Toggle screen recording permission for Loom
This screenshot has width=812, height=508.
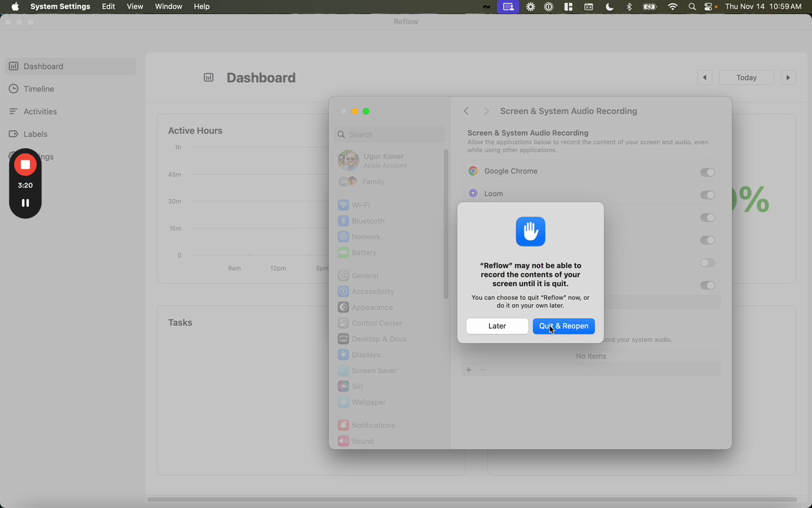point(707,195)
